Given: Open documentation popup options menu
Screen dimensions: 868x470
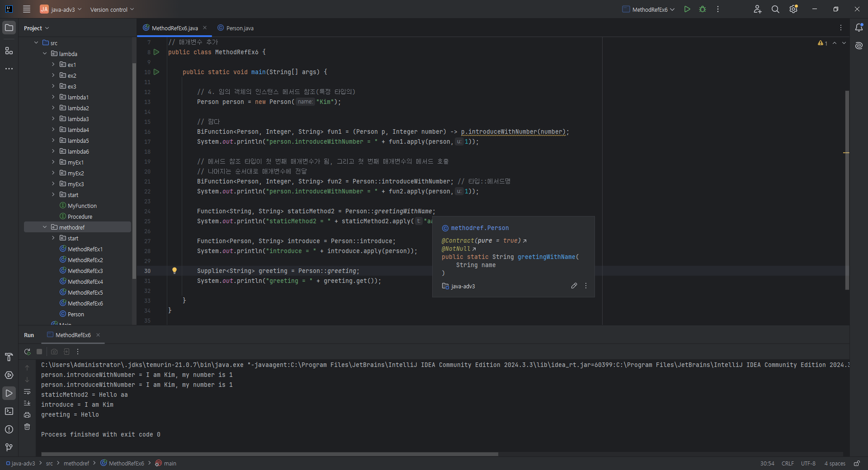Looking at the screenshot, I should tap(586, 286).
